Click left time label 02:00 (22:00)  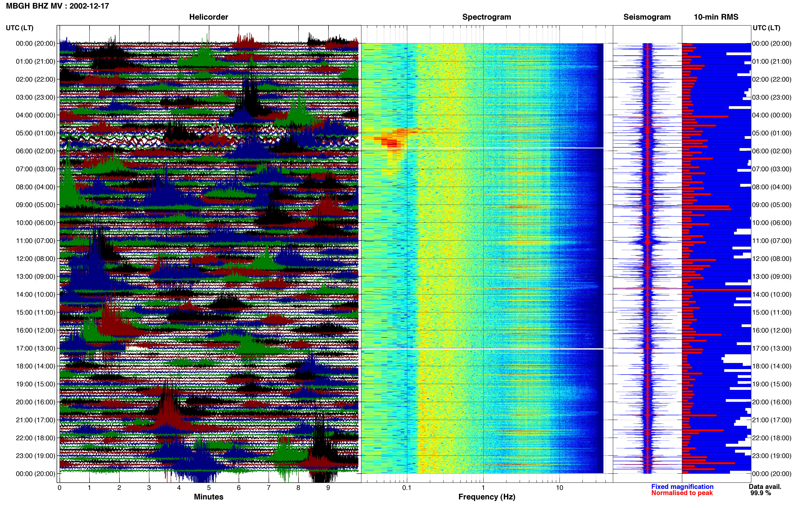click(x=36, y=79)
